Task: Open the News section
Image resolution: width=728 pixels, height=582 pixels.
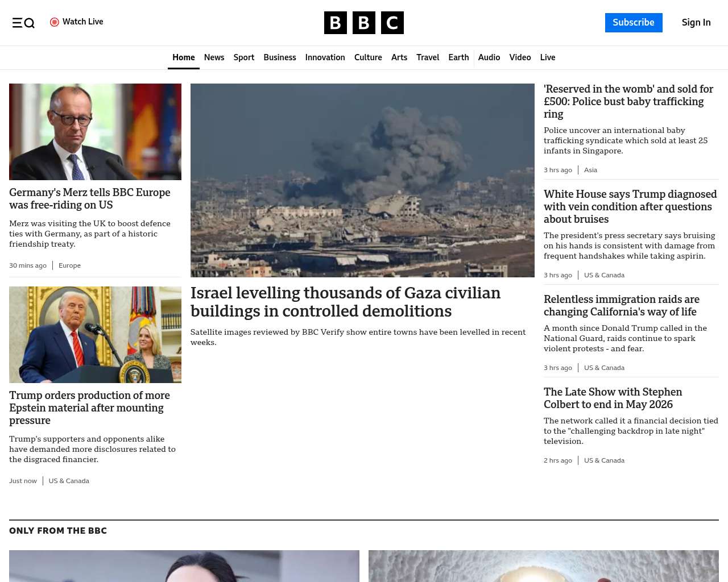Action: (214, 57)
